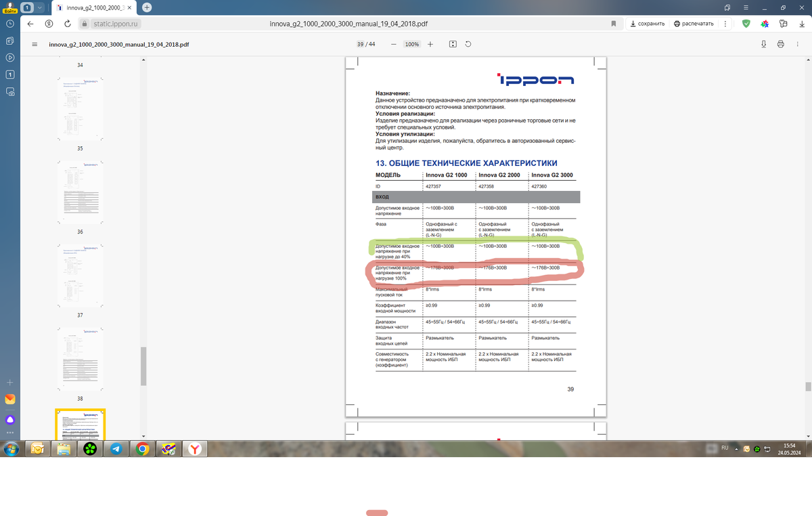Viewport: 812px width, 516px height.
Task: Bookmark this page with the flag icon
Action: coord(614,24)
